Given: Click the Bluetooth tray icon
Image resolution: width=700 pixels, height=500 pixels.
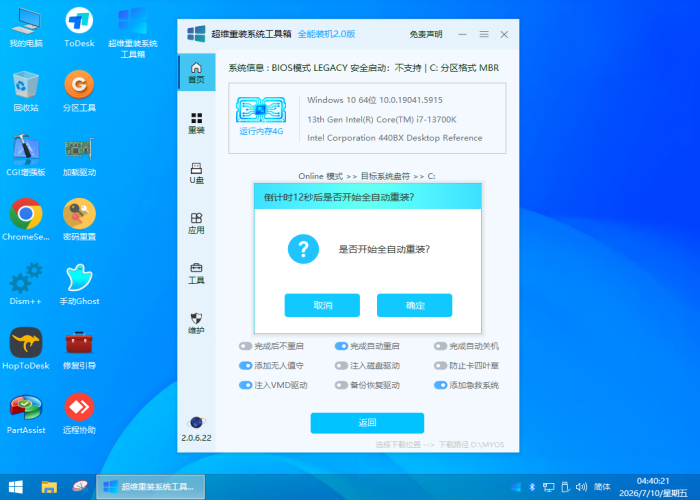Looking at the screenshot, I should 532,487.
